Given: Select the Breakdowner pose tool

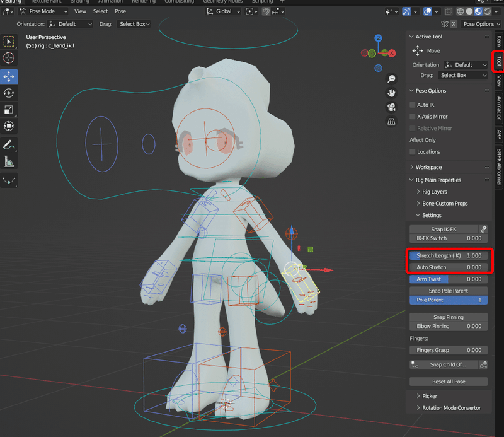Looking at the screenshot, I should (x=9, y=180).
